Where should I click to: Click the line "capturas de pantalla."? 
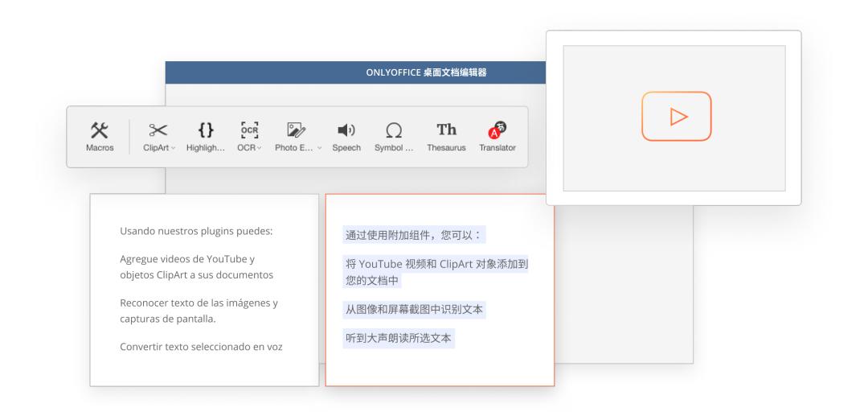[x=168, y=319]
